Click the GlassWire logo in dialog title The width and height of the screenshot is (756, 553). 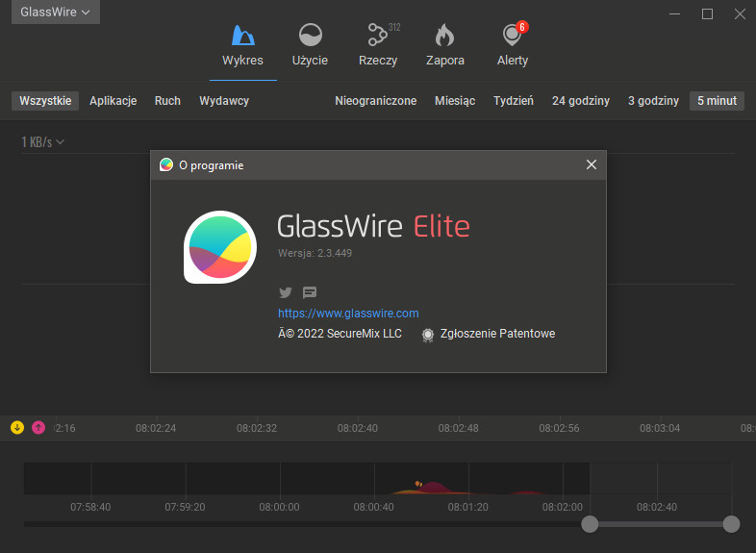tap(166, 164)
